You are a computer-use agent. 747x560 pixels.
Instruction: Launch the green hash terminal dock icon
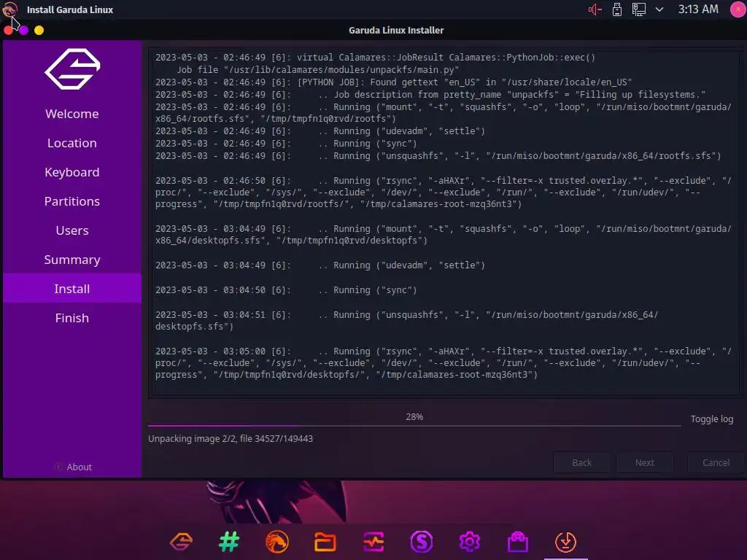pos(229,542)
